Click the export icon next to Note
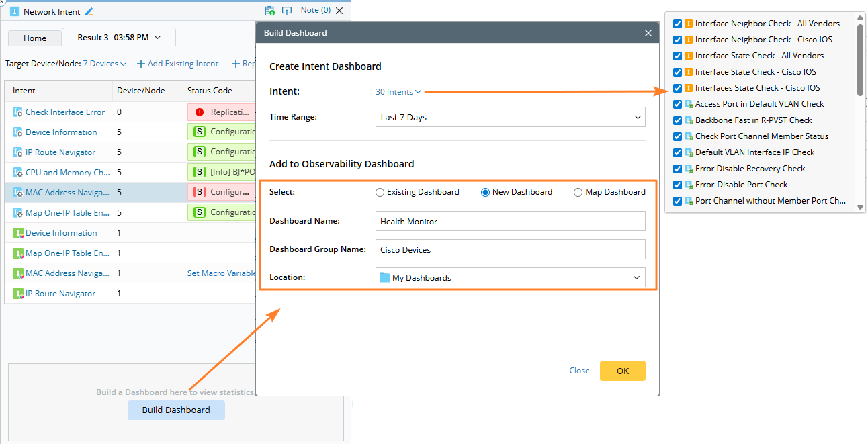This screenshot has width=868, height=444. click(x=287, y=11)
